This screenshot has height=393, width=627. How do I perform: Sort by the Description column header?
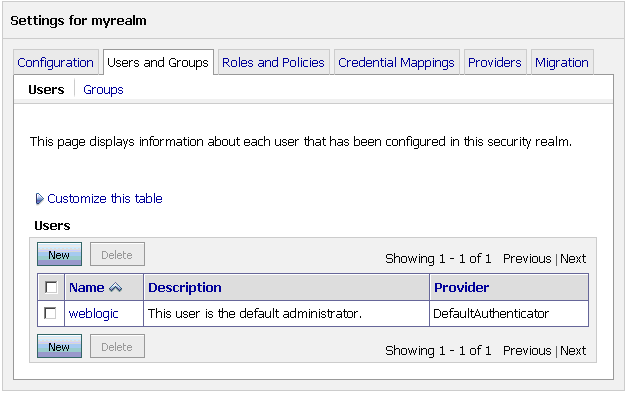point(185,287)
